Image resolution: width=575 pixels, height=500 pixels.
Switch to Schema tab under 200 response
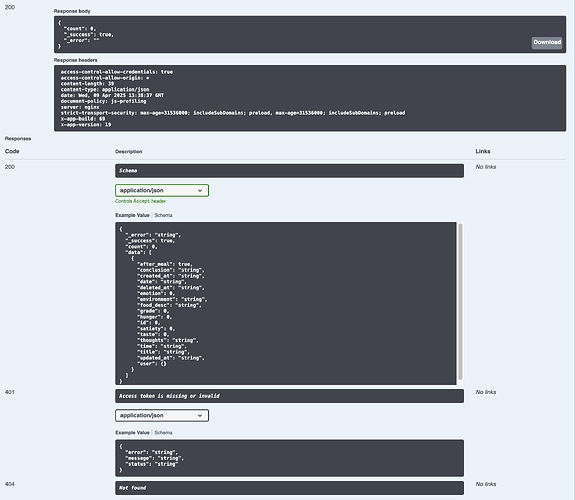163,215
